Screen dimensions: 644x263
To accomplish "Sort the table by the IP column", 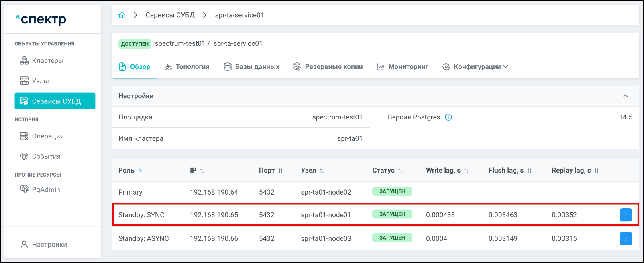I will coord(202,171).
